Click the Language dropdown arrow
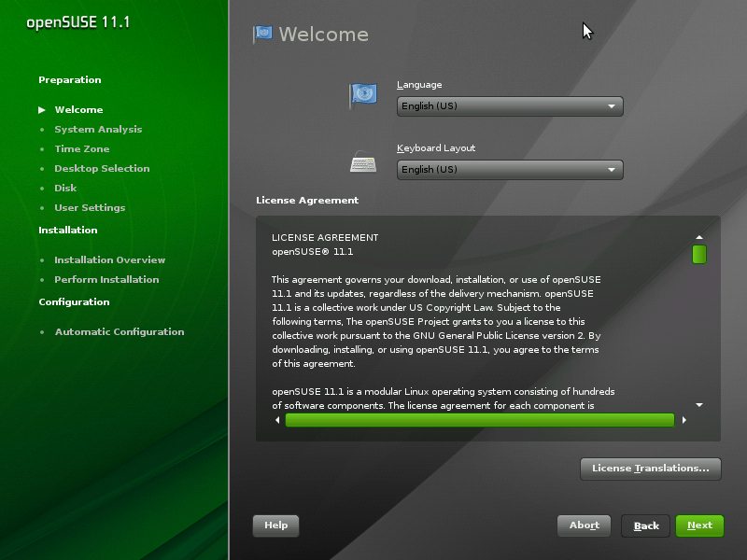This screenshot has height=560, width=747. click(612, 106)
